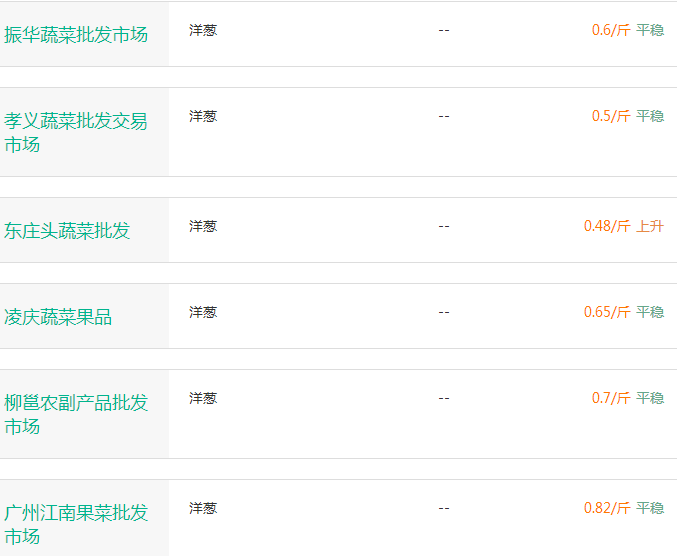Click the 东庄头蔬菜批发 market name
Viewport: 677px width, 556px height.
(x=67, y=231)
